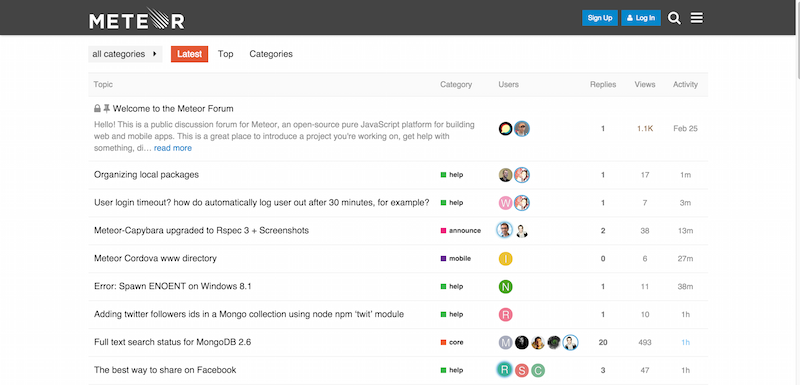800x385 pixels.
Task: Click the Sign Up button
Action: [x=599, y=18]
